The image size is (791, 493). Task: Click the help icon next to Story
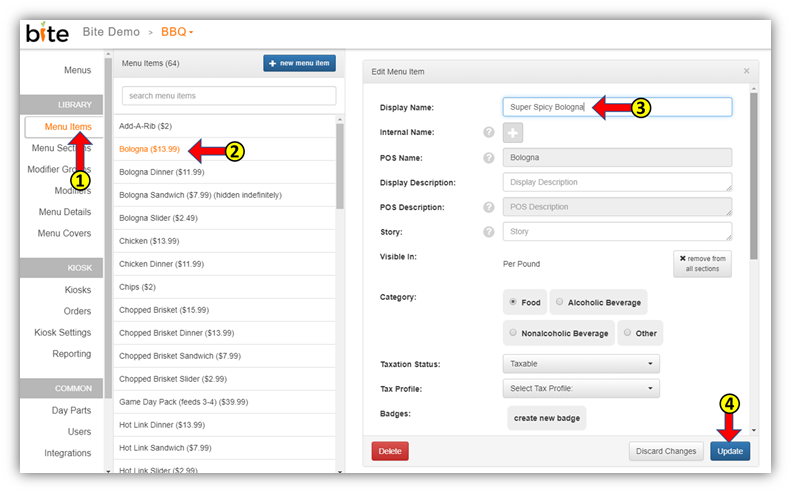point(489,232)
